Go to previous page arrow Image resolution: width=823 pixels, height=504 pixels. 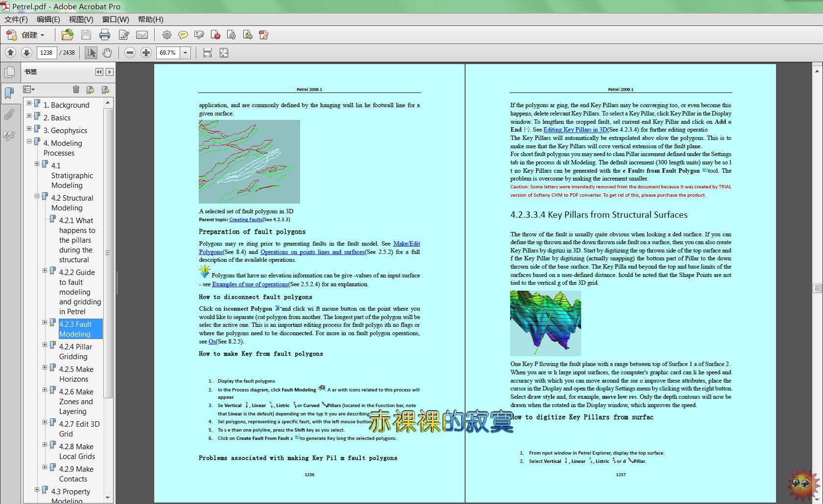click(x=11, y=52)
